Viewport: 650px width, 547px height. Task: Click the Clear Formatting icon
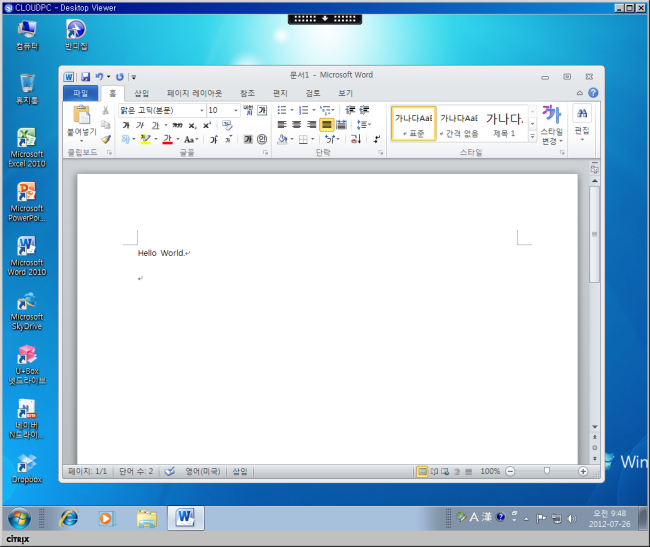point(227,125)
